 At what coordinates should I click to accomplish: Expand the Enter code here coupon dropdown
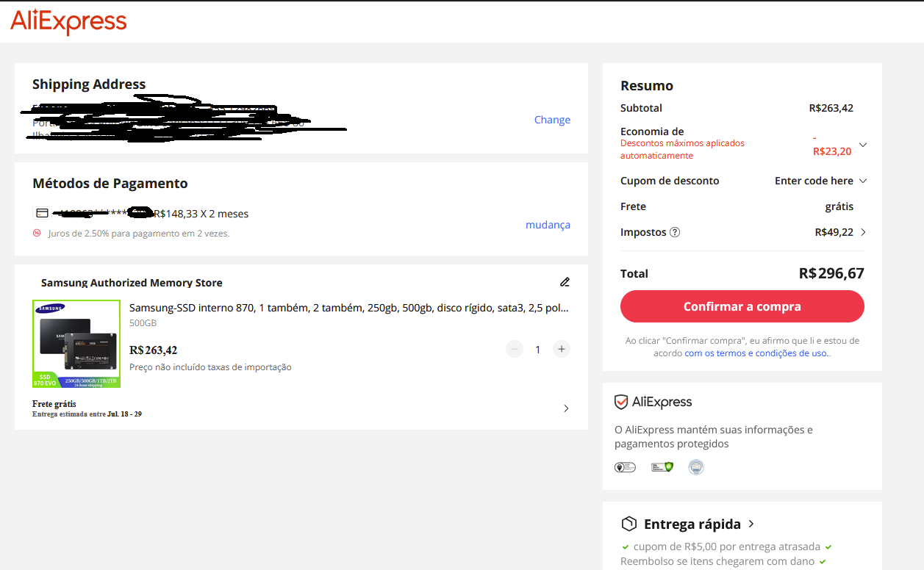863,181
